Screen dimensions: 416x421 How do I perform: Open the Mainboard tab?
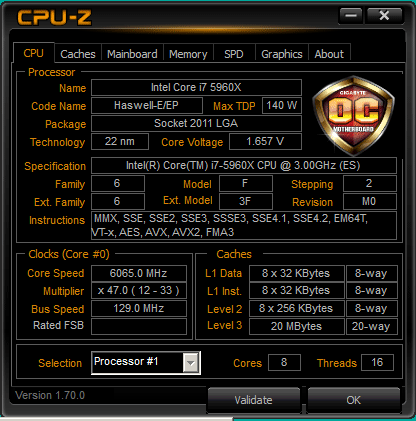click(132, 54)
